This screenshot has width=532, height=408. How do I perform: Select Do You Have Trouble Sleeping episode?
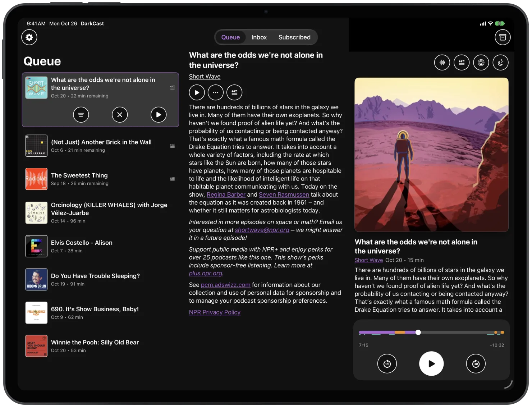pyautogui.click(x=100, y=280)
